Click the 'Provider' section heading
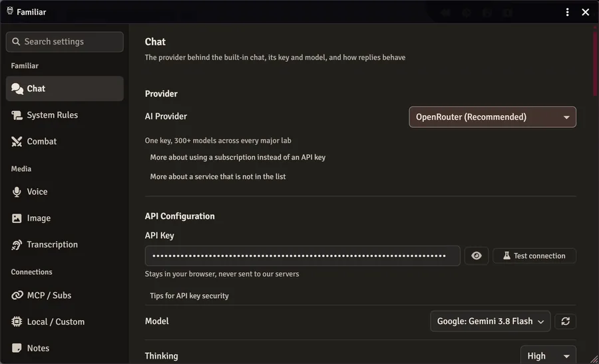Viewport: 599px width, 364px height. [x=161, y=94]
